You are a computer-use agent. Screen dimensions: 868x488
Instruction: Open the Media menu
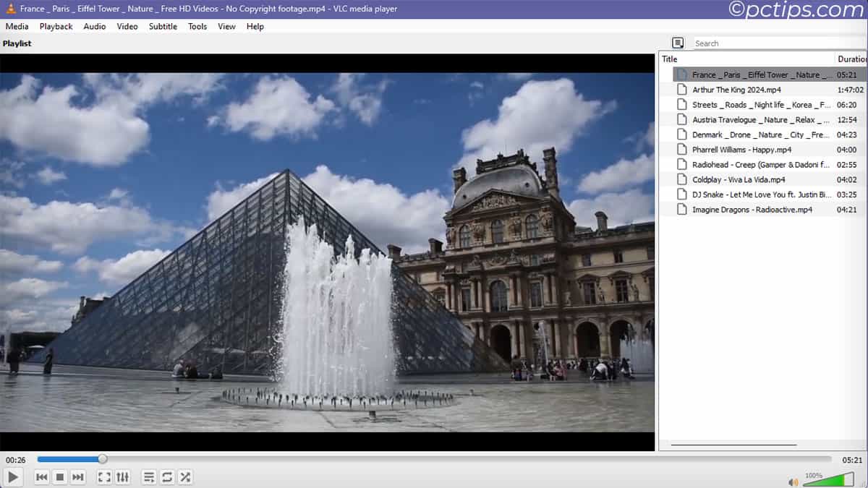point(16,26)
